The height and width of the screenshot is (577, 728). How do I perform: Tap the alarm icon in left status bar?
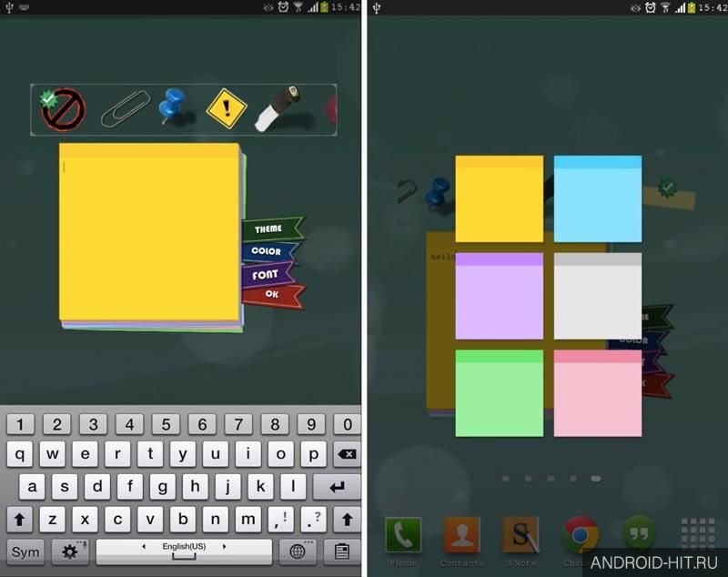click(x=283, y=7)
